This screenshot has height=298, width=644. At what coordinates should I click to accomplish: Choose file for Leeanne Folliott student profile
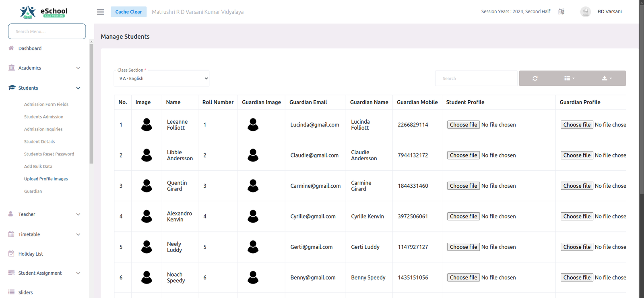[463, 125]
